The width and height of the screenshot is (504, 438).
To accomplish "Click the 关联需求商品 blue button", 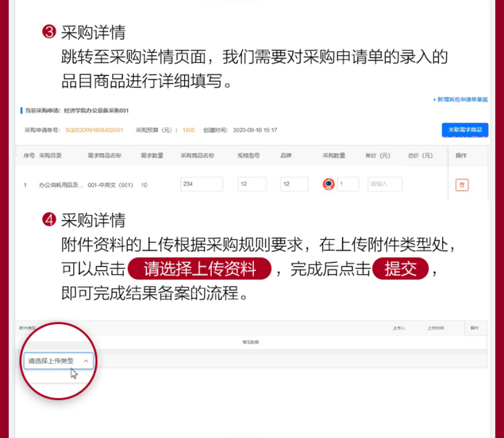I will (465, 130).
